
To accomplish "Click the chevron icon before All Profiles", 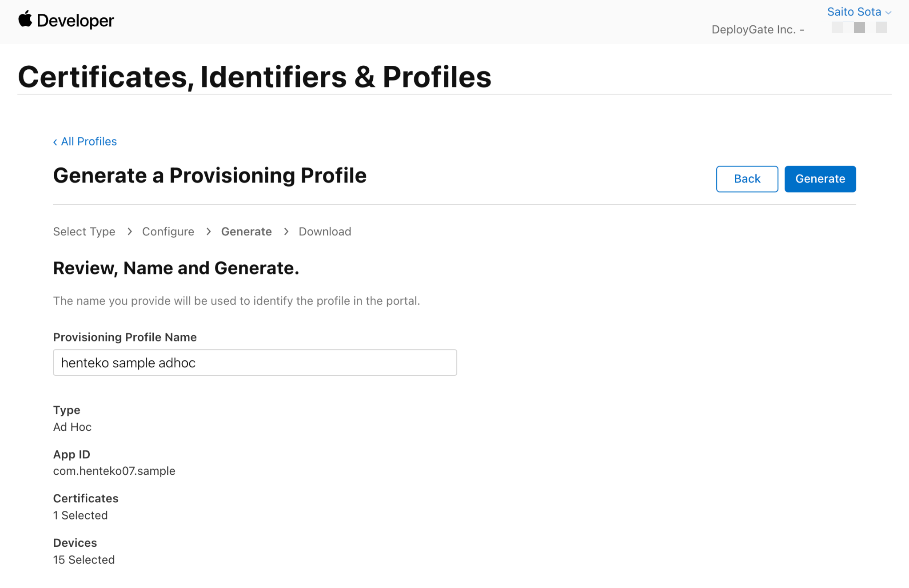I will 55,141.
